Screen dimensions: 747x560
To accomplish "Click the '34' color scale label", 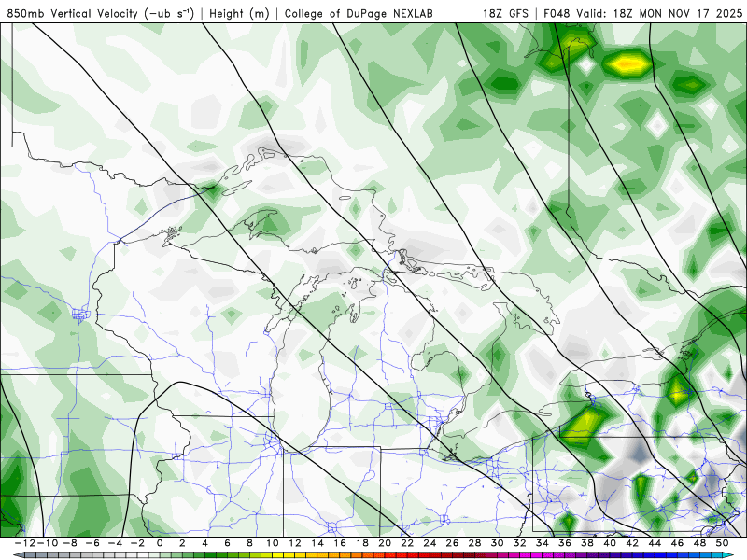I will [543, 543].
